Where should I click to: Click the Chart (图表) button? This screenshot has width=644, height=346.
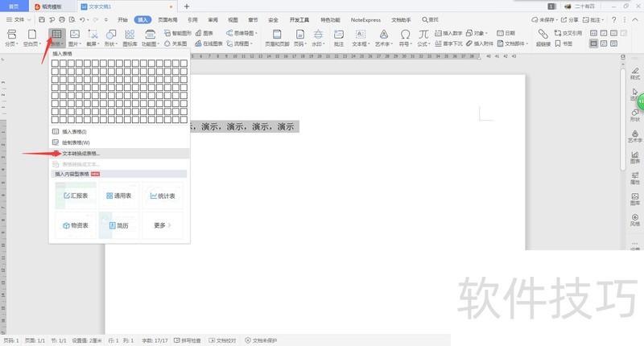pyautogui.click(x=204, y=33)
